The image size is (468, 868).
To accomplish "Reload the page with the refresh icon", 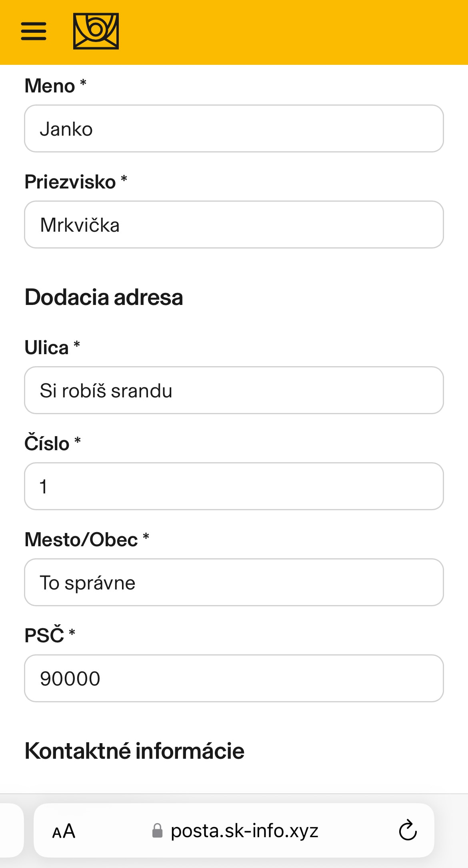I will point(408,830).
